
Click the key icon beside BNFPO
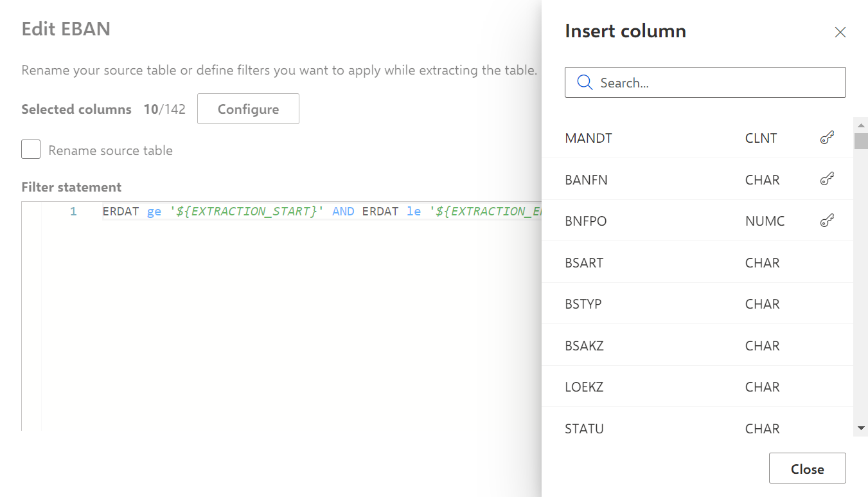(827, 221)
